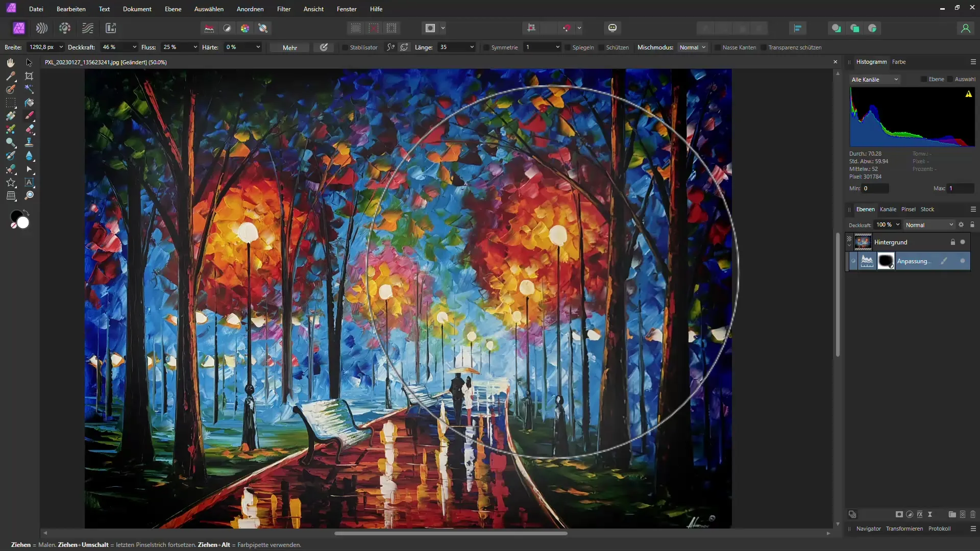The height and width of the screenshot is (551, 980).
Task: Open the Länge 35 dropdown
Action: [472, 47]
